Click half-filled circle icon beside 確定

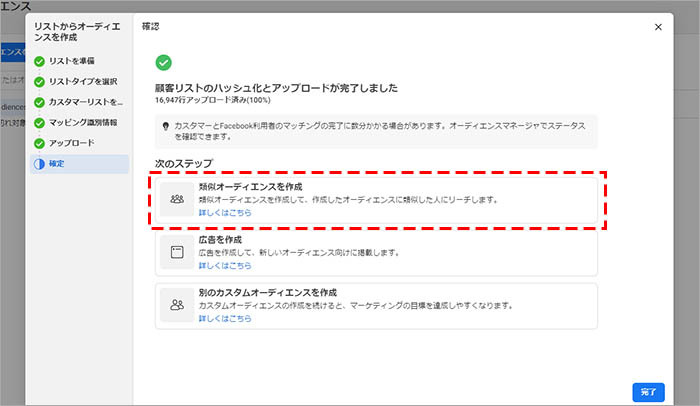pos(39,163)
